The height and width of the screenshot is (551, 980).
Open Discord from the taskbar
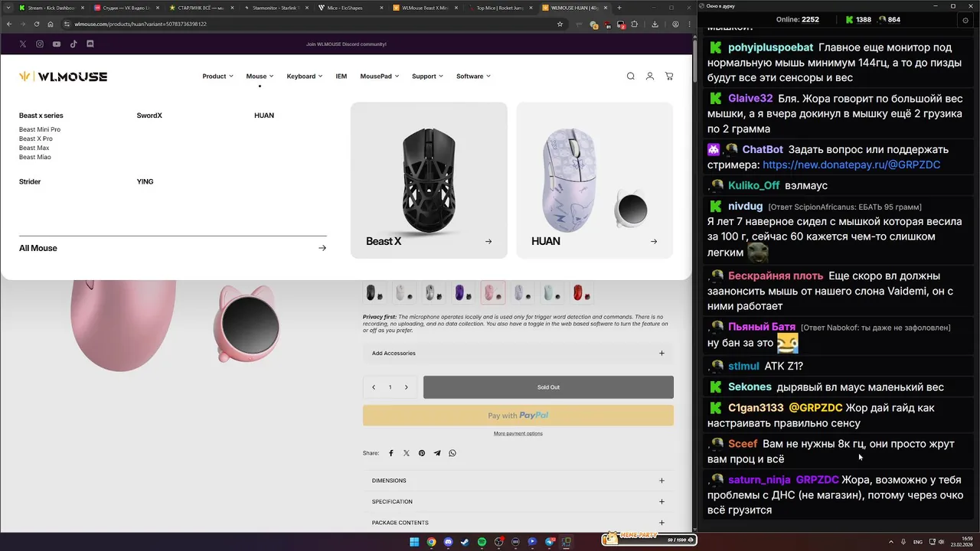449,542
